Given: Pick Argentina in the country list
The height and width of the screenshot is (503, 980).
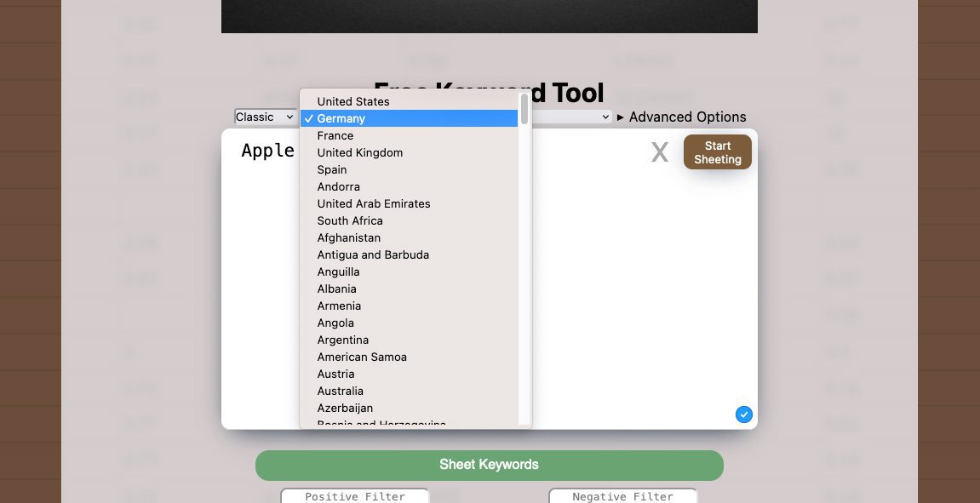Looking at the screenshot, I should coord(343,340).
